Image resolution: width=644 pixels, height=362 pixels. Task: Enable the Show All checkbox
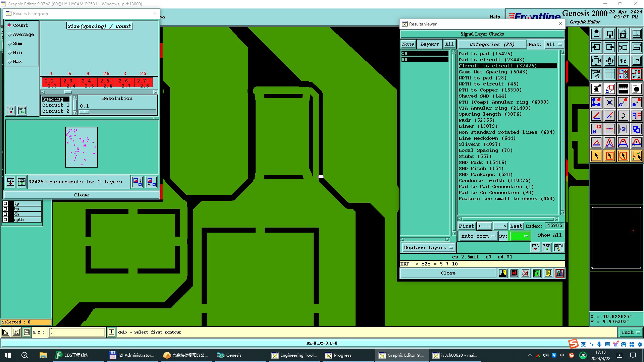(535, 235)
